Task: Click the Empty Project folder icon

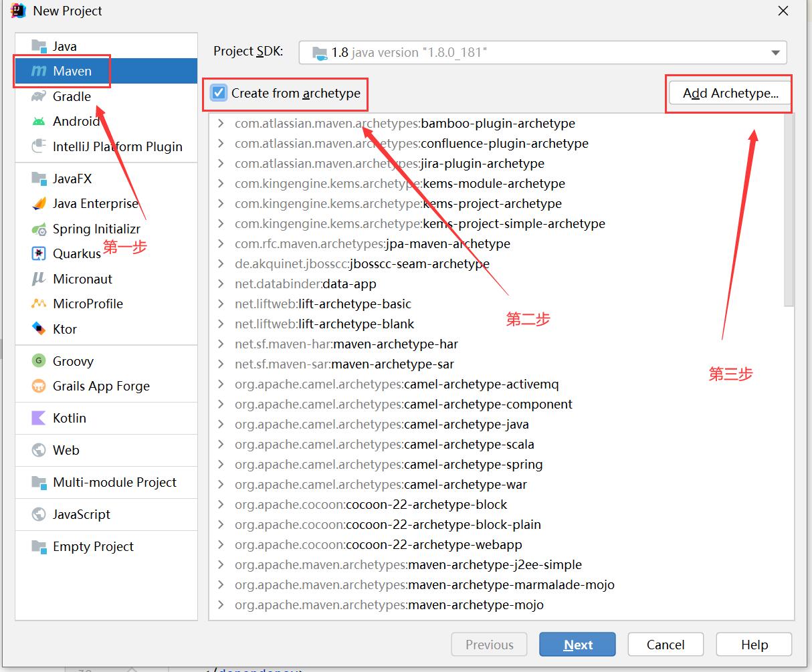Action: coord(39,546)
